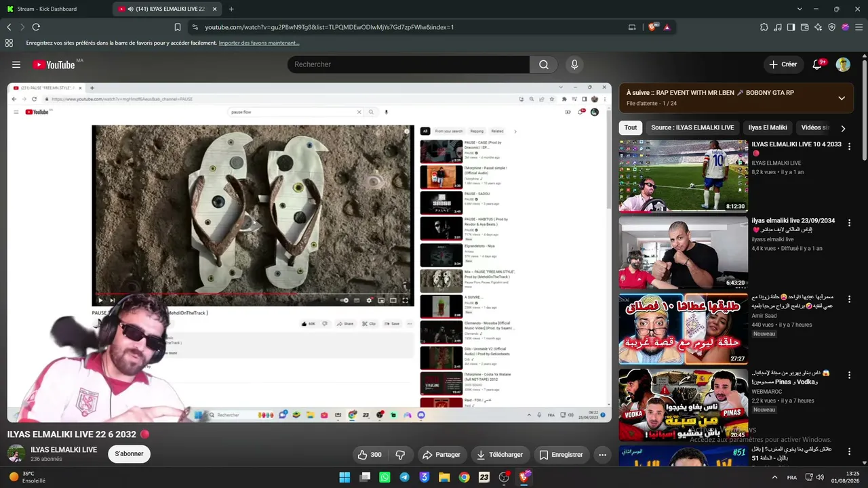Viewport: 868px width, 488px height.
Task: Click Importer des favoris maintenant link
Action: pos(258,43)
